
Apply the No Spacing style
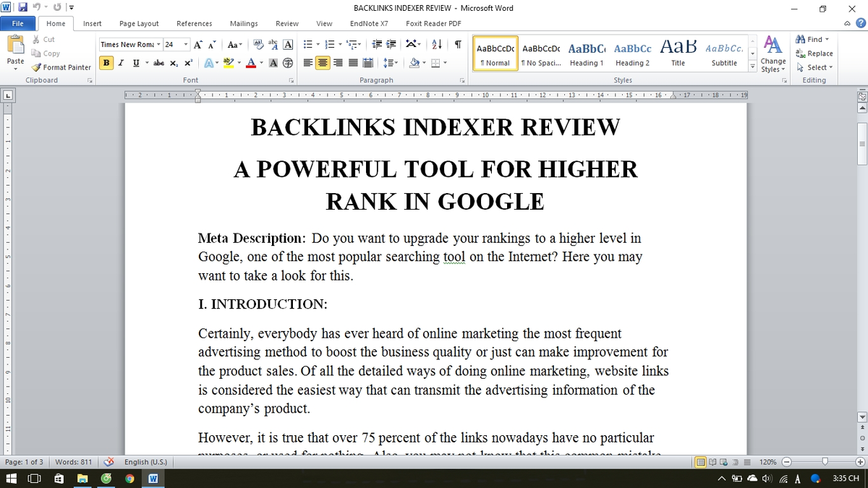541,53
